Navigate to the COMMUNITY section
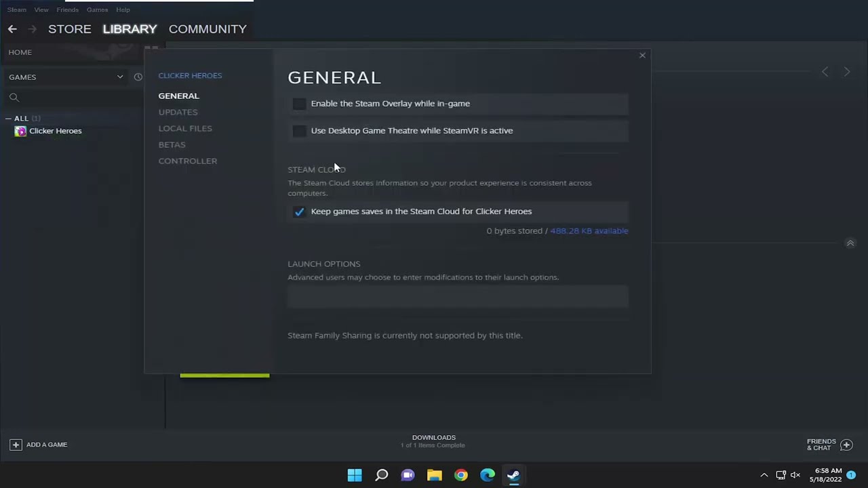 coord(208,29)
